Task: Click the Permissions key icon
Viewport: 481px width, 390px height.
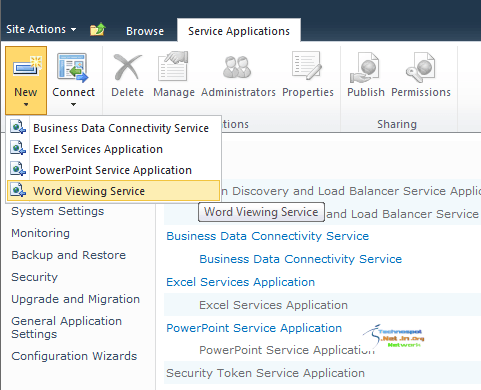Action: (x=420, y=68)
